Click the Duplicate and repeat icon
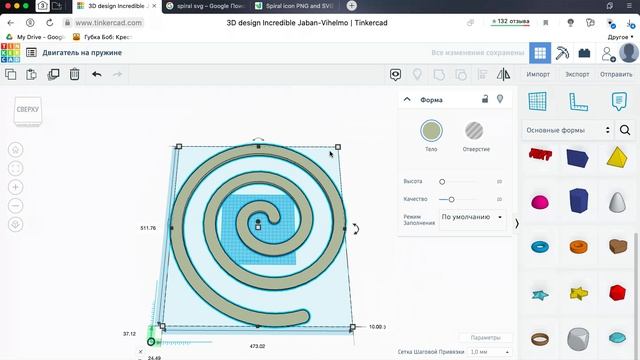This screenshot has width=640, height=360. [x=53, y=74]
